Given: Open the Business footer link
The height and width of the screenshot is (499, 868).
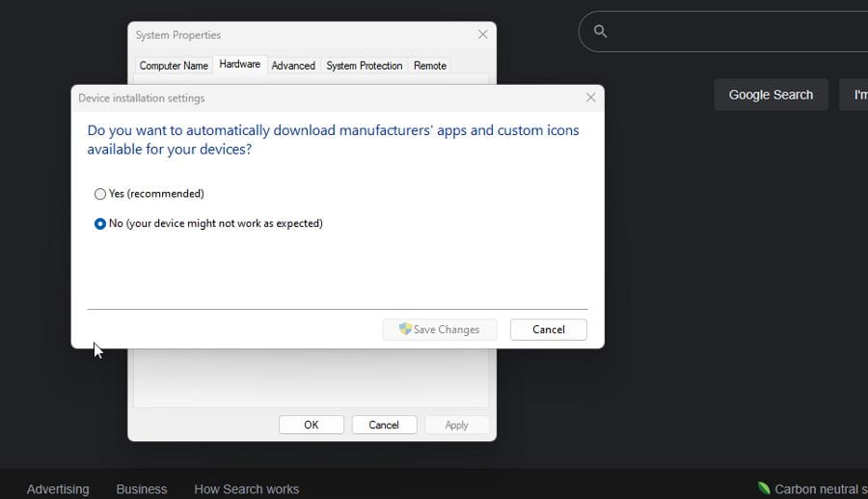Looking at the screenshot, I should click(x=142, y=489).
